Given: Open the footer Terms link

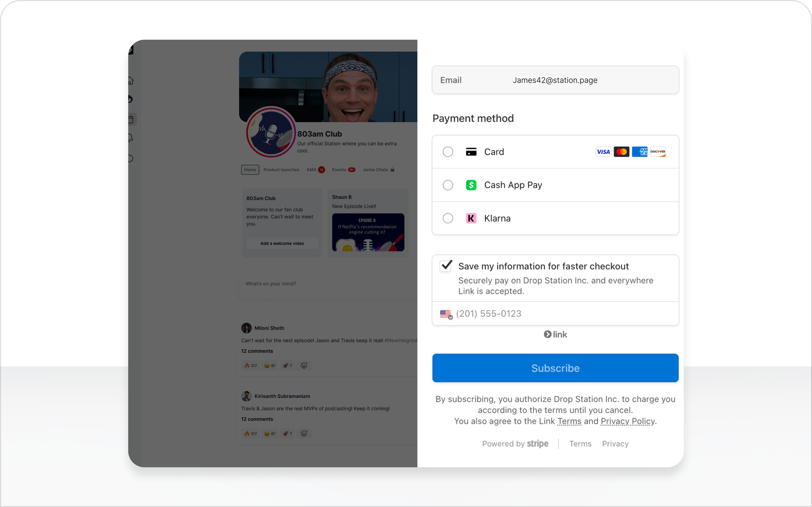Looking at the screenshot, I should 580,444.
